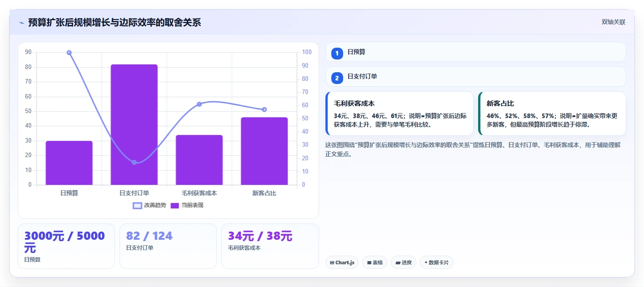Click the 进度 tag icon
The height and width of the screenshot is (287, 644).
pos(398,262)
